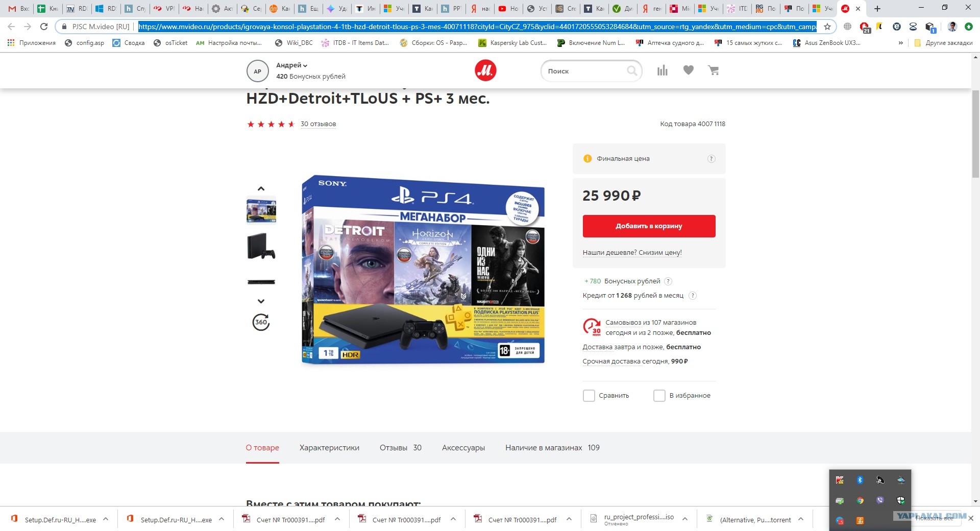Screen dimensions: 980x531
Task: Tick the В избранное checkbox
Action: tap(659, 396)
